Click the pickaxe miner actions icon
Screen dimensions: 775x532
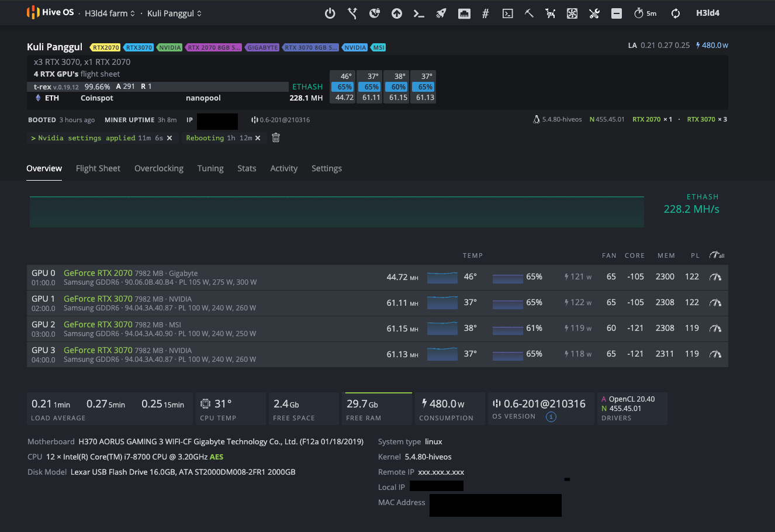529,13
